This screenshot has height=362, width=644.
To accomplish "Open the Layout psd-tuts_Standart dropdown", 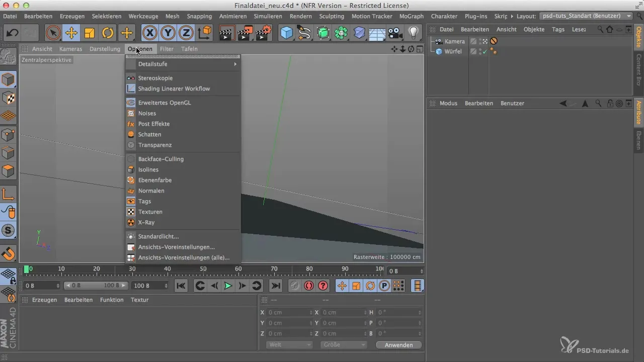I will pyautogui.click(x=586, y=16).
